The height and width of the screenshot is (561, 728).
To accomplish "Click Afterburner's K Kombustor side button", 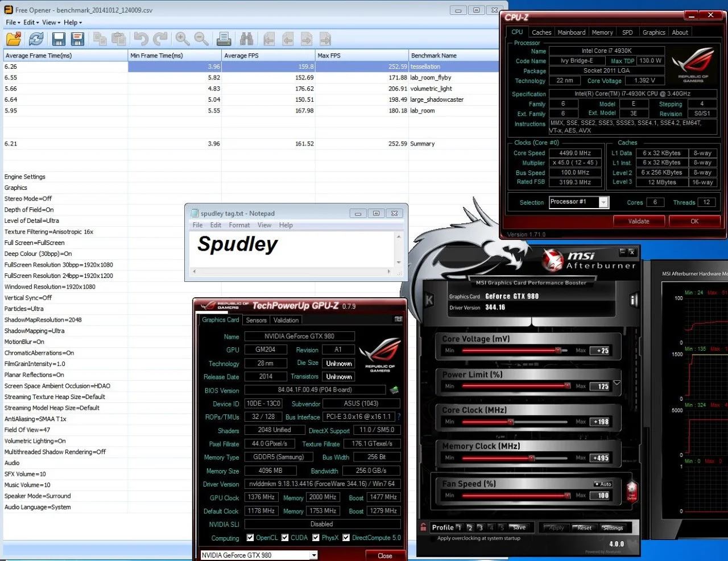I will (428, 300).
